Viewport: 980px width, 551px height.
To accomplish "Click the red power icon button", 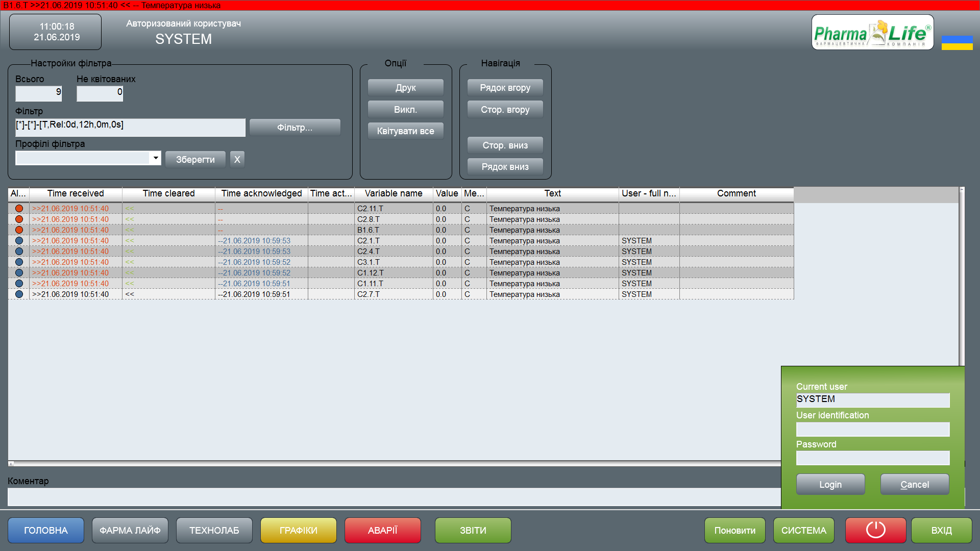I will pyautogui.click(x=875, y=530).
